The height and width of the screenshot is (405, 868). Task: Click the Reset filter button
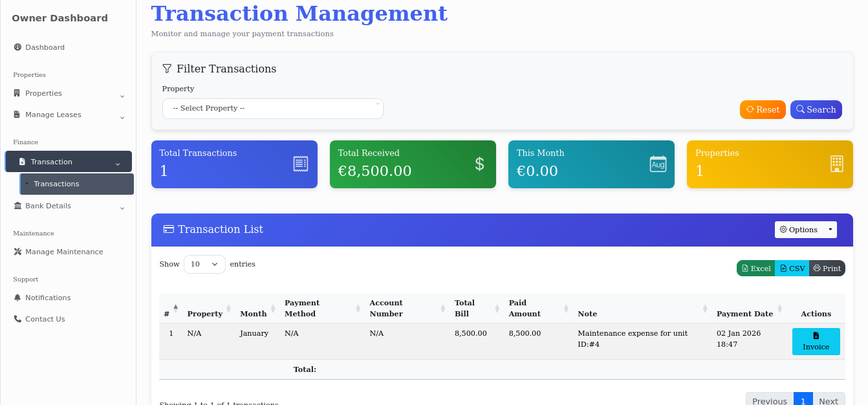[763, 109]
